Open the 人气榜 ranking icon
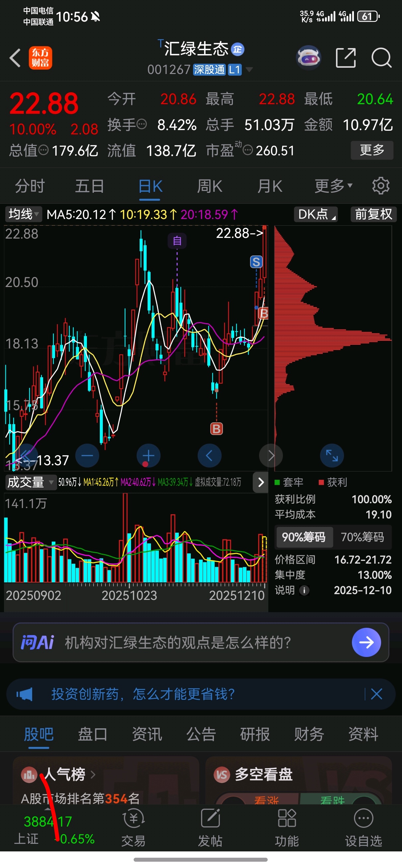The image size is (402, 868). click(29, 774)
